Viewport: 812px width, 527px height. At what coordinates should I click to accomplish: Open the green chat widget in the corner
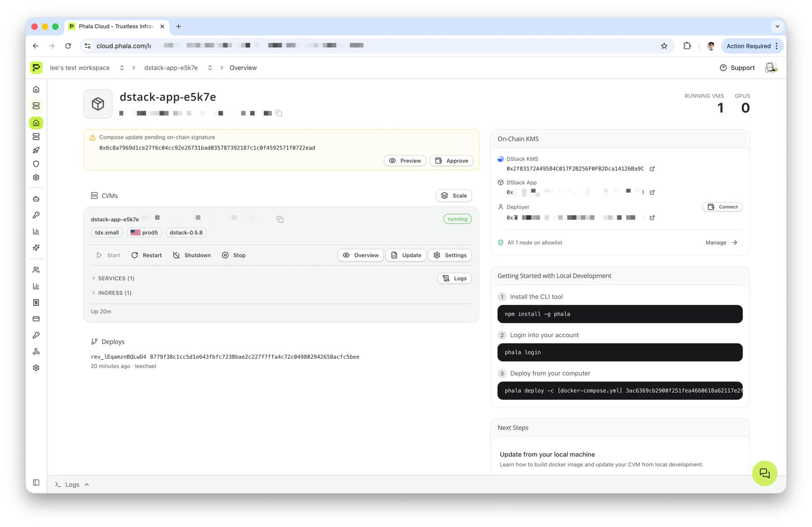coord(764,473)
